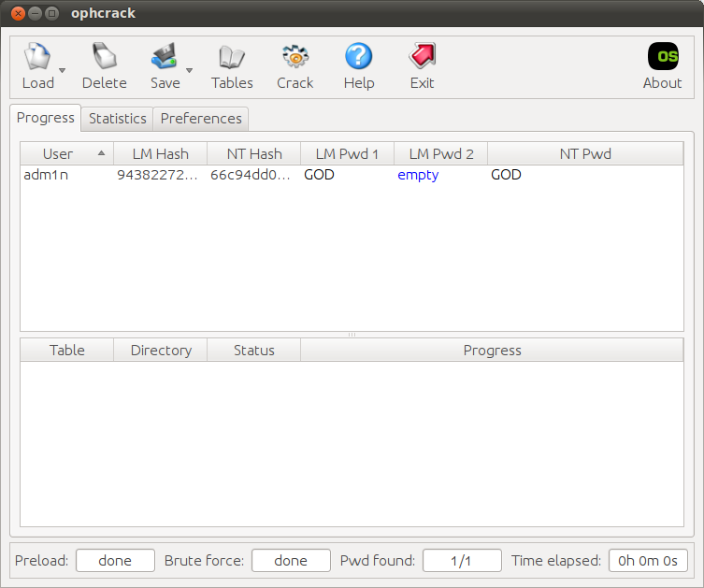Image resolution: width=704 pixels, height=588 pixels.
Task: Open Help with the question mark icon
Action: (358, 56)
